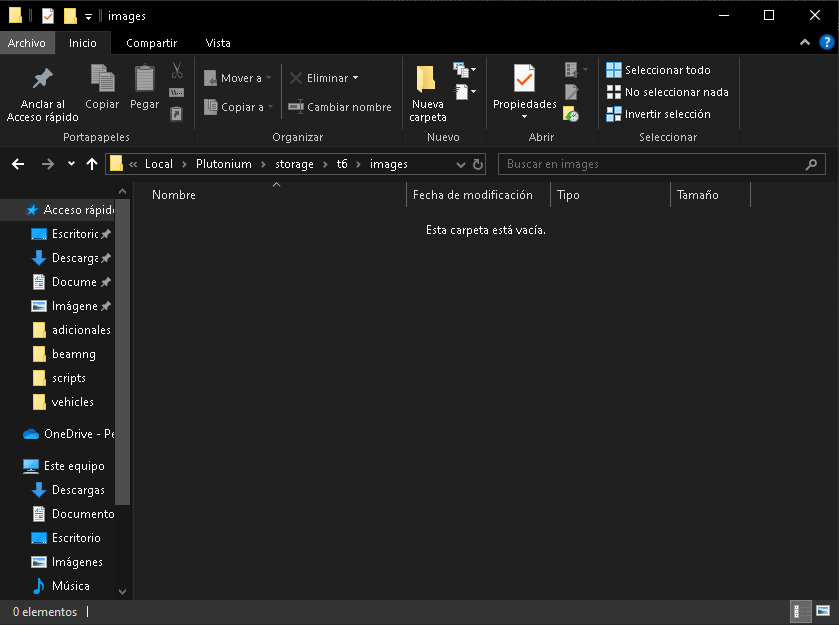Open recent locations dropdown arrow

[x=71, y=164]
